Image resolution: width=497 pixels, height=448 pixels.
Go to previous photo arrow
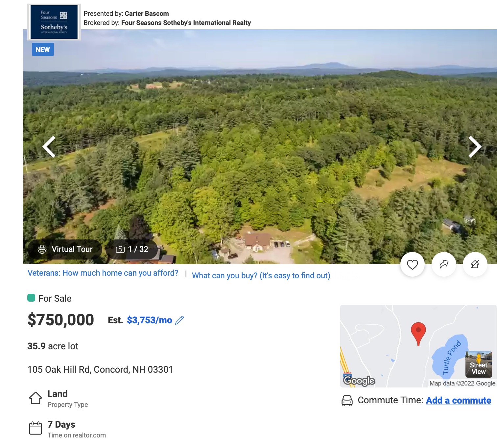click(x=49, y=147)
